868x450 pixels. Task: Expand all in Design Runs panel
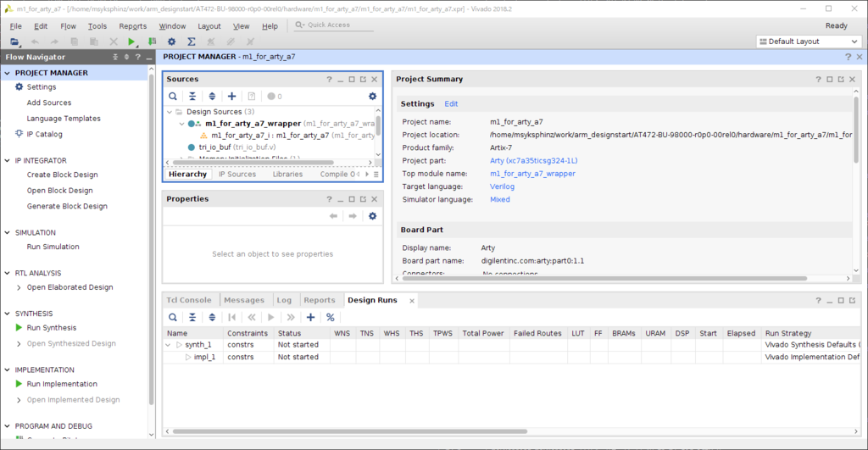(x=212, y=317)
